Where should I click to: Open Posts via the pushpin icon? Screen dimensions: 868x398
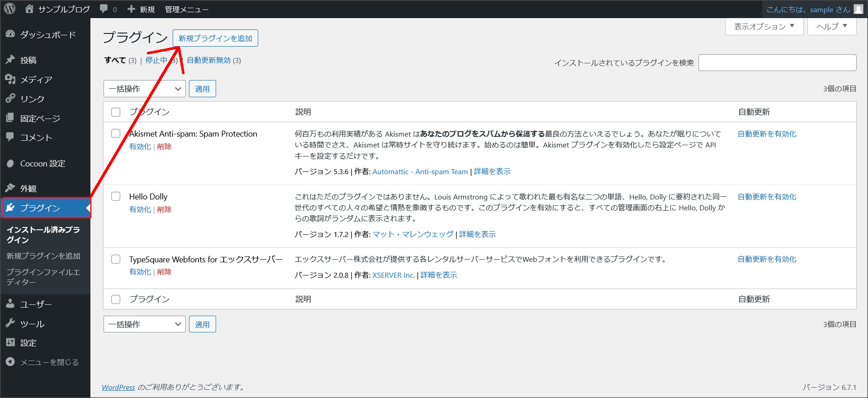[10, 60]
